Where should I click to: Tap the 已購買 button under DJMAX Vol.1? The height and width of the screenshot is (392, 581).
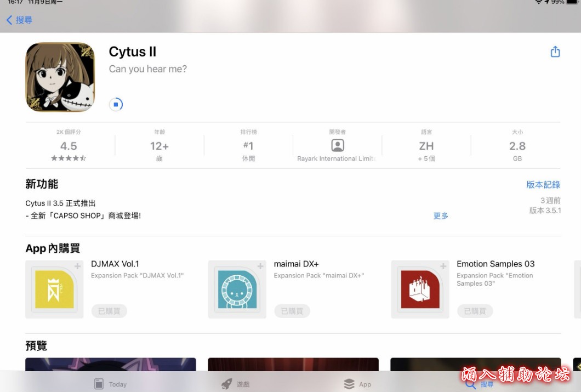point(109,311)
